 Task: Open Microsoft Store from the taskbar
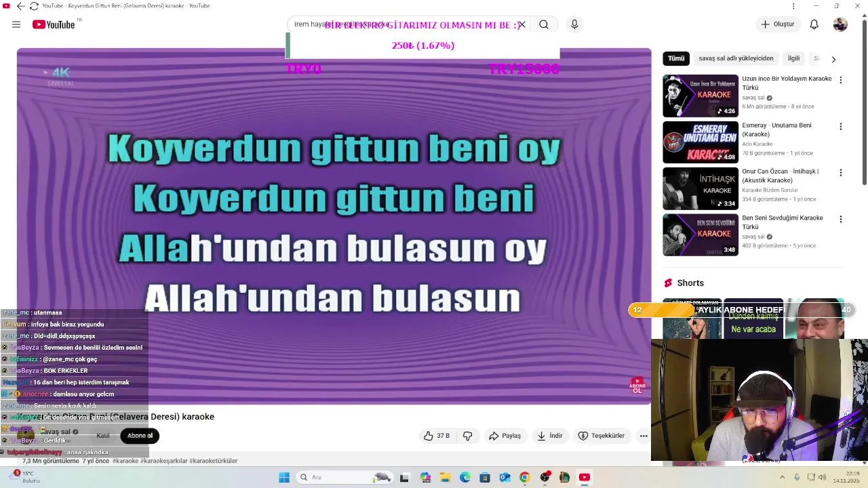click(484, 477)
